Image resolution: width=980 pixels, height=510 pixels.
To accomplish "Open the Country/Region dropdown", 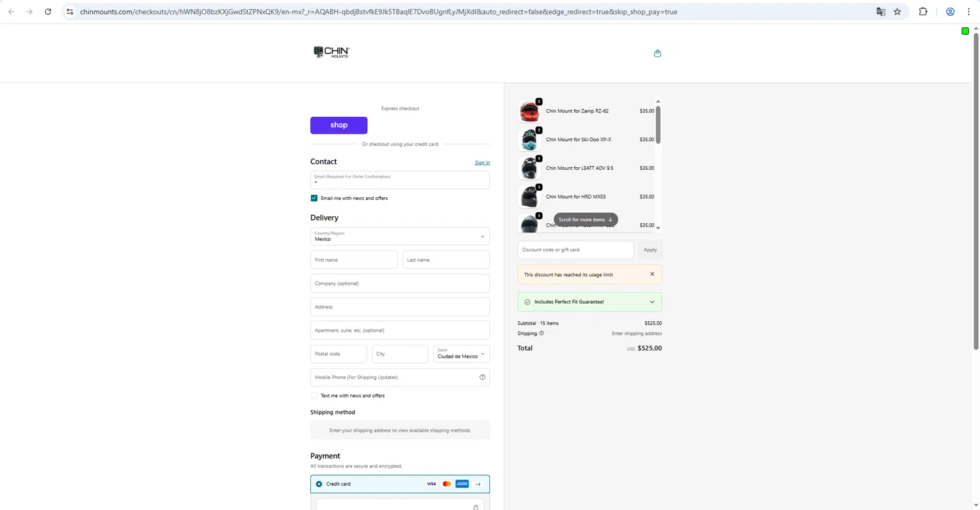I will 400,236.
